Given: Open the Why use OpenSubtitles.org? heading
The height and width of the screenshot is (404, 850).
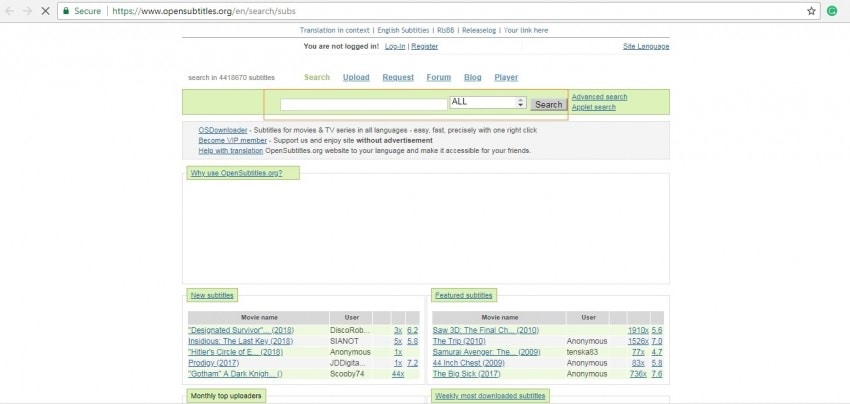Looking at the screenshot, I should pos(236,174).
